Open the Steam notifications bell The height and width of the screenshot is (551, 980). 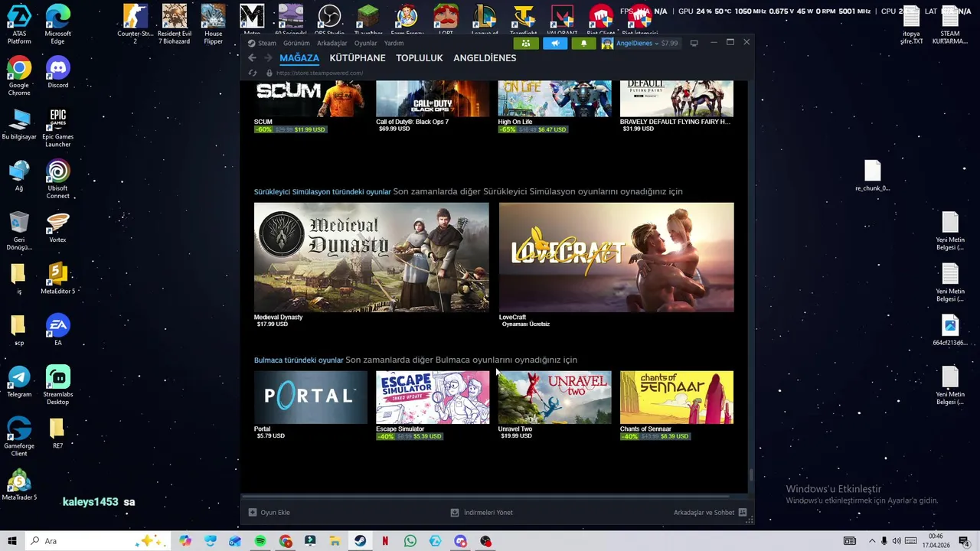click(x=583, y=43)
